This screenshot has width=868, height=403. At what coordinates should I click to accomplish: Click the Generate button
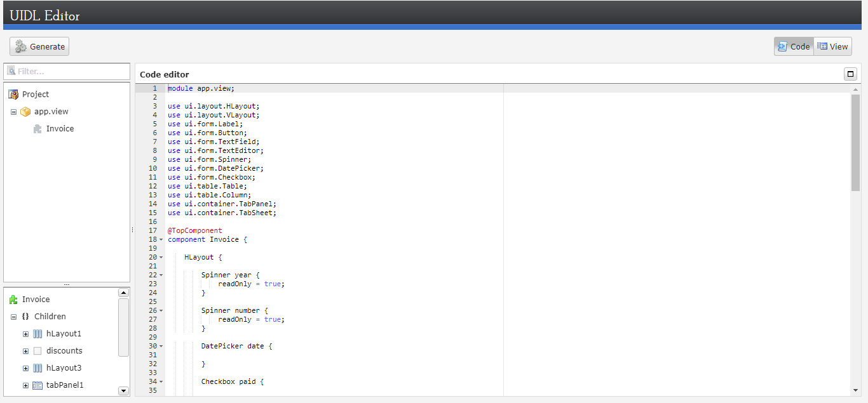pos(39,46)
